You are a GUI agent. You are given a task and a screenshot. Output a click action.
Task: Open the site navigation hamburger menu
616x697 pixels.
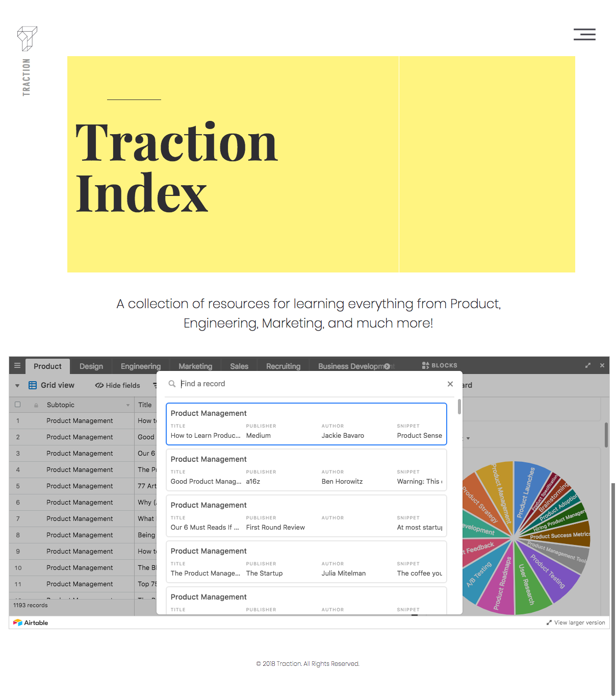(x=584, y=34)
